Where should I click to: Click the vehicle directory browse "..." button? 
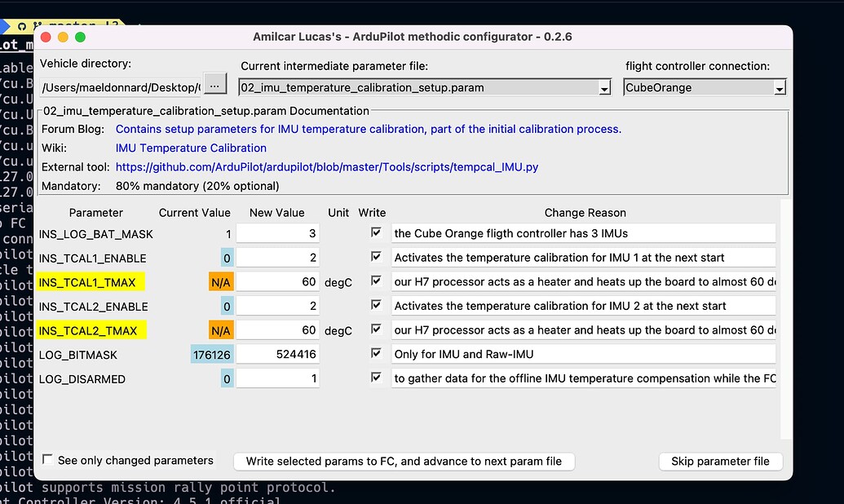point(214,82)
